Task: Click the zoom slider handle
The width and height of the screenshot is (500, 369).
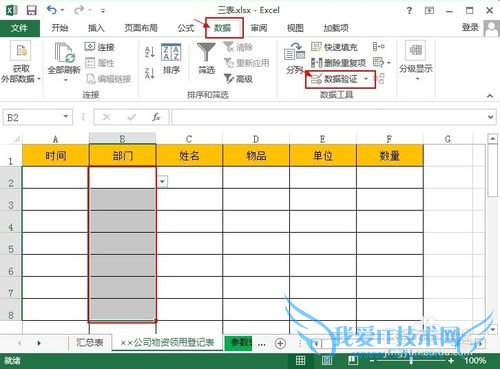Action: [x=412, y=361]
